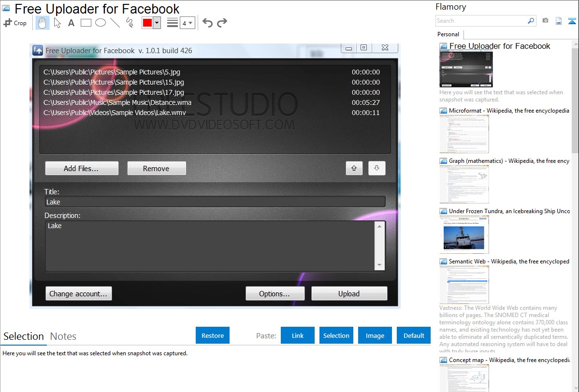The width and height of the screenshot is (579, 392).
Task: Click the Free Uploader window app icon
Action: 38,50
